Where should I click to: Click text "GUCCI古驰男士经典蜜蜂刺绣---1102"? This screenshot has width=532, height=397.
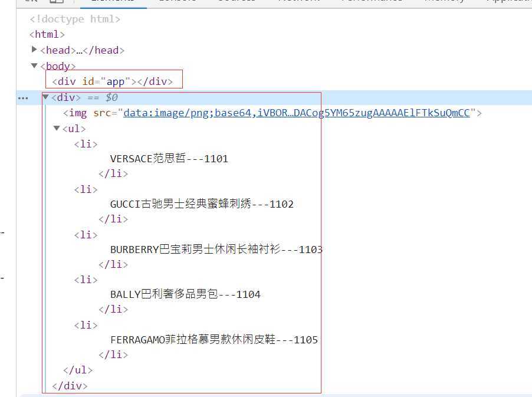click(202, 204)
